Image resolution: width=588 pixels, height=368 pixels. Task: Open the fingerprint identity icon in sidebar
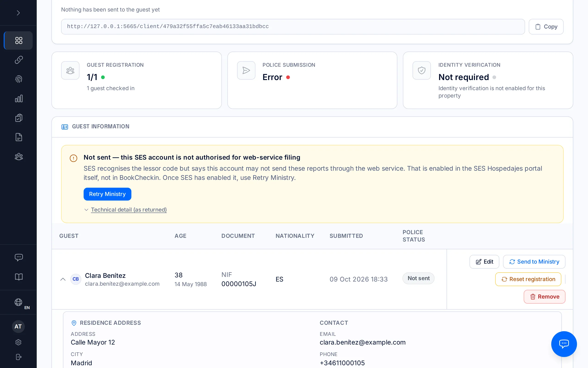click(18, 79)
